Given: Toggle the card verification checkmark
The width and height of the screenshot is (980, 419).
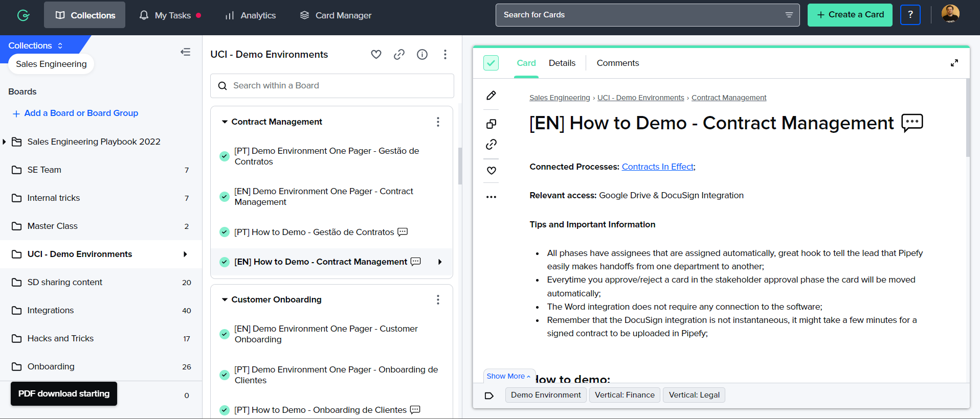Looking at the screenshot, I should click(x=491, y=63).
